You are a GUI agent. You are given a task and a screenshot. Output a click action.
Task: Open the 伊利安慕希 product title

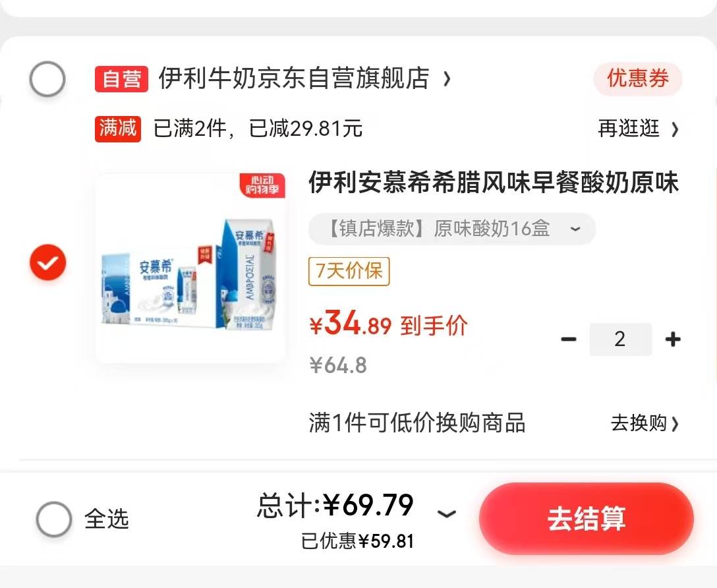pyautogui.click(x=494, y=183)
